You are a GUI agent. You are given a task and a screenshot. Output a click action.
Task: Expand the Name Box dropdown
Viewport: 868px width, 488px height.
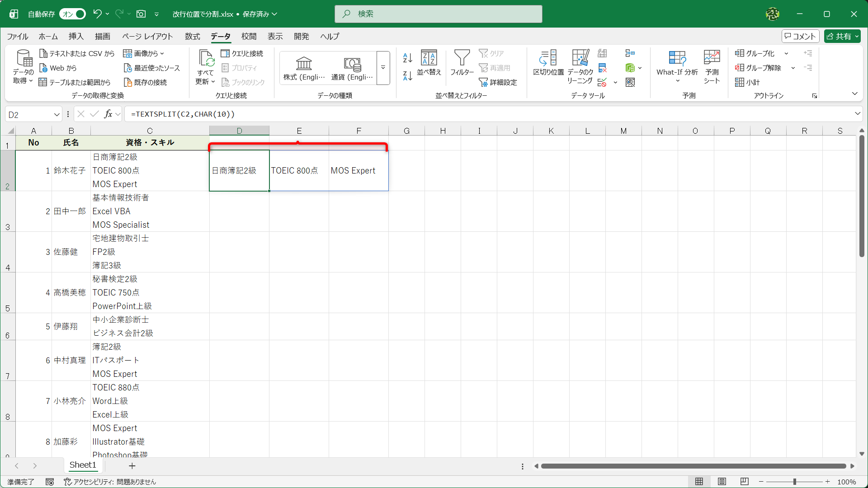[x=57, y=115]
